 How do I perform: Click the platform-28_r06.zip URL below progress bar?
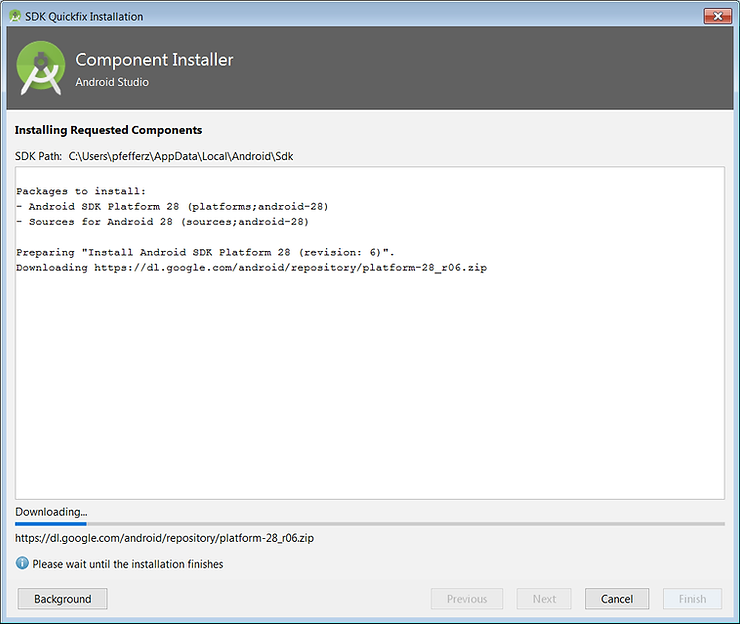[x=164, y=538]
